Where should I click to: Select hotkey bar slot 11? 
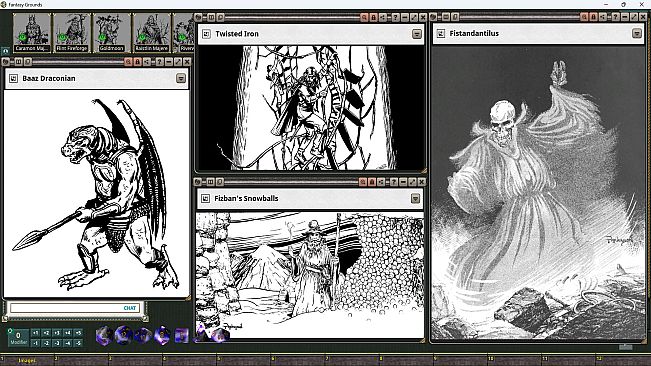(569, 360)
